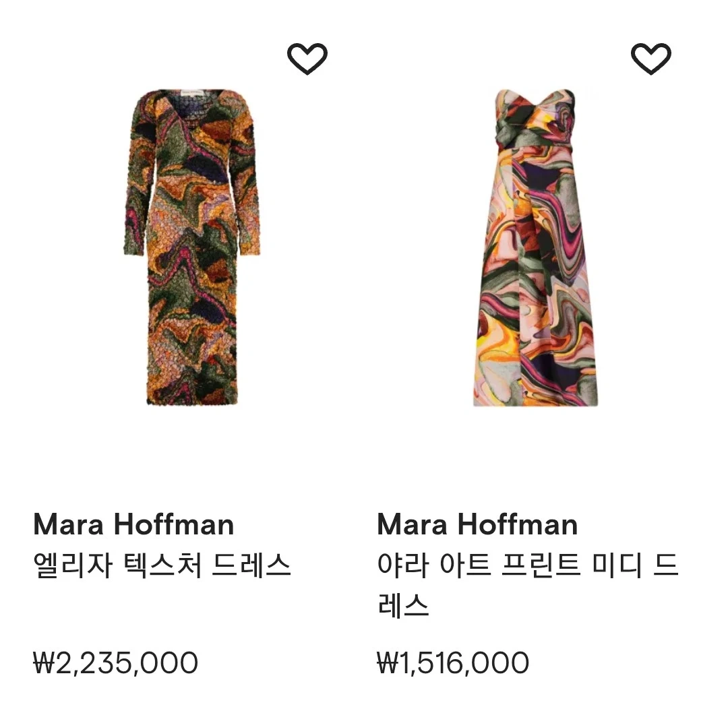Open the 엘리자 텍스처 드레스 product title
This screenshot has height=713, width=728.
pos(162,565)
